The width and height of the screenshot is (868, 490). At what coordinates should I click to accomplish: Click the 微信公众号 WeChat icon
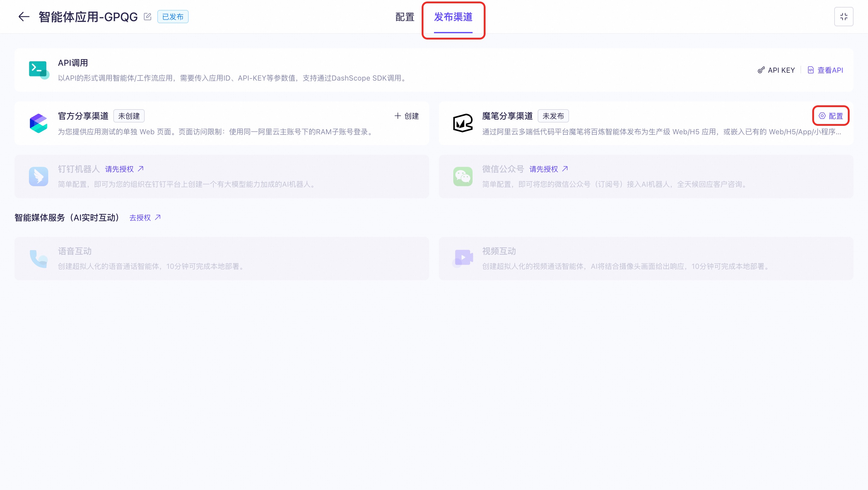tap(463, 177)
